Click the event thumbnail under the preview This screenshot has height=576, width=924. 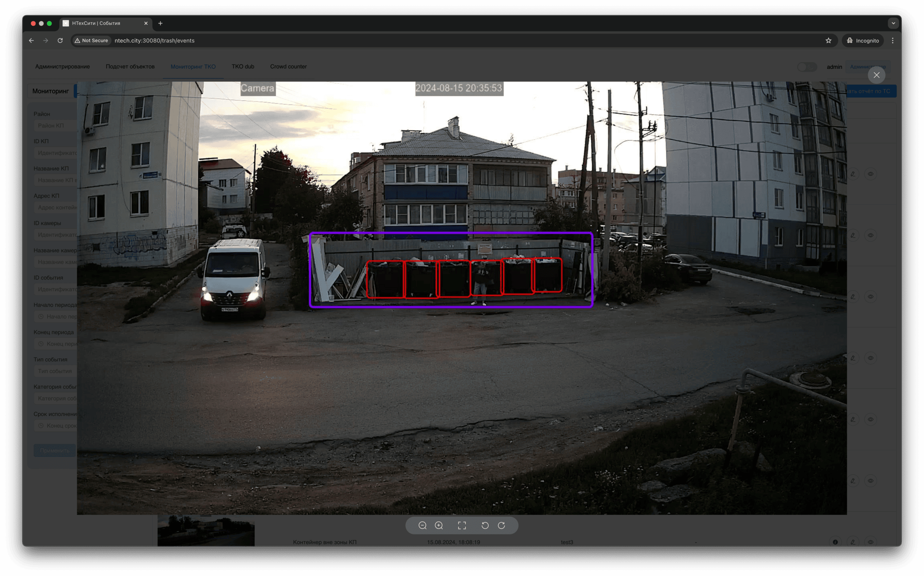206,530
